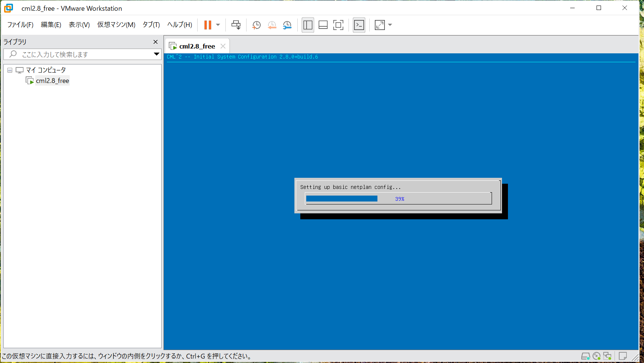This screenshot has width=644, height=363.
Task: Open the ファイル(F) menu
Action: [20, 25]
